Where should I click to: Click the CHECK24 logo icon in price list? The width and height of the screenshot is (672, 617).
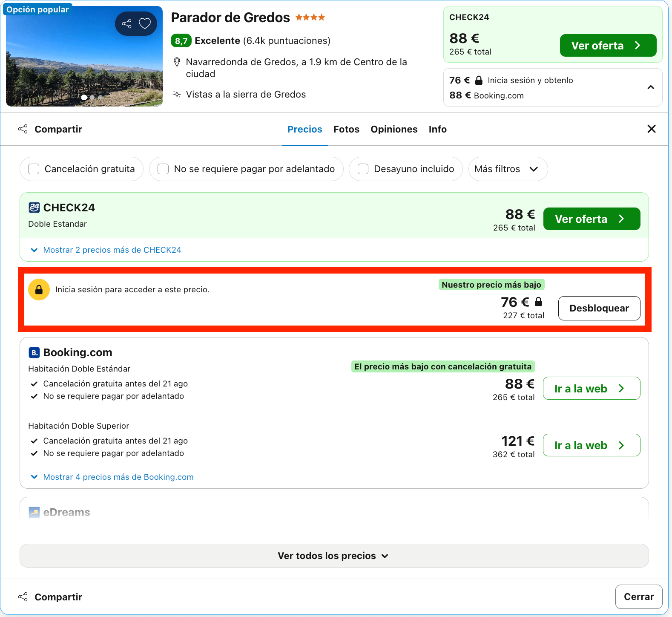pos(34,208)
